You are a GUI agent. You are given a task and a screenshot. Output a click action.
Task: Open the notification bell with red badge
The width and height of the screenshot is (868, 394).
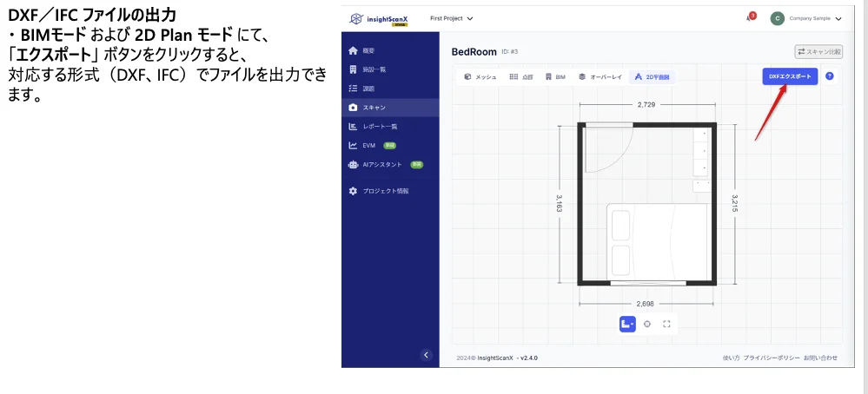click(750, 17)
